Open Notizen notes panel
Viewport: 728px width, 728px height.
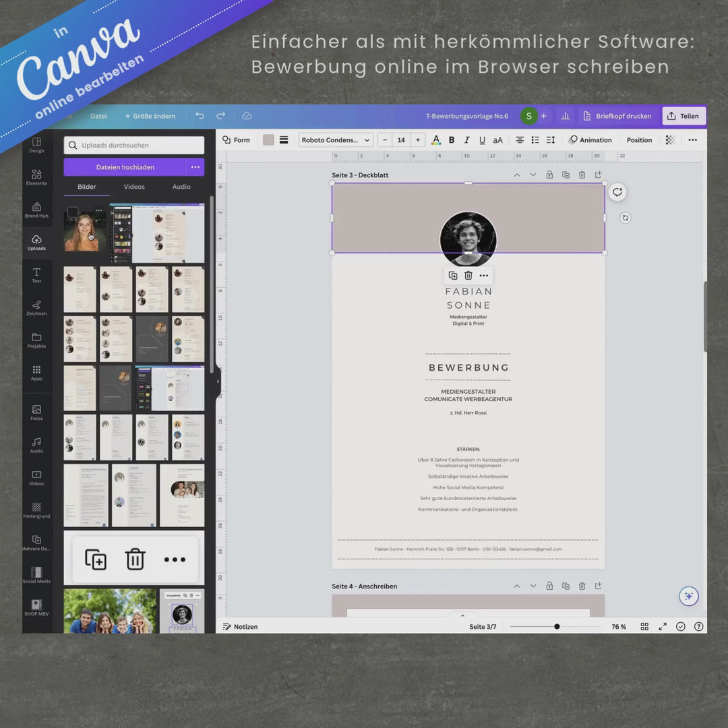240,626
